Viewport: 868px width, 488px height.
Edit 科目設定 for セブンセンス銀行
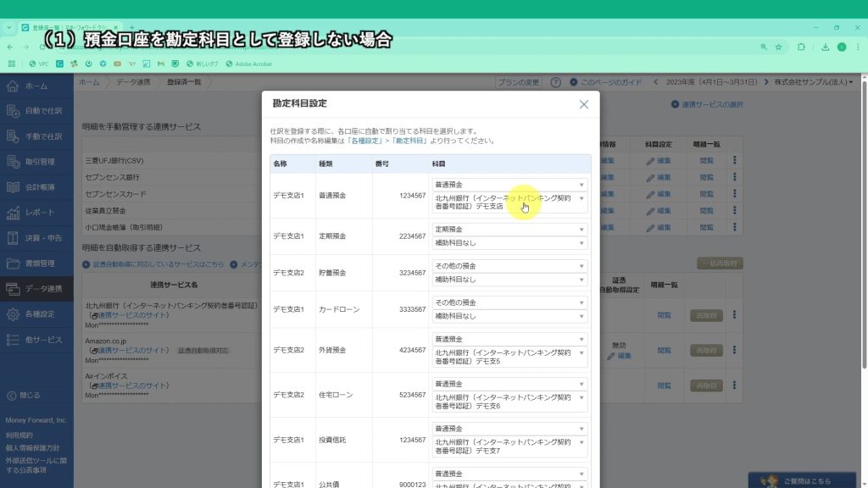pos(658,178)
